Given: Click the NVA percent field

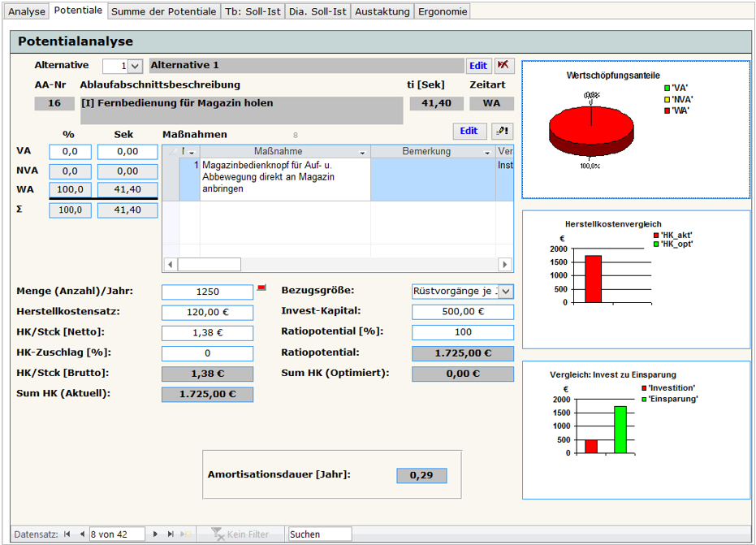Looking at the screenshot, I should (x=70, y=171).
